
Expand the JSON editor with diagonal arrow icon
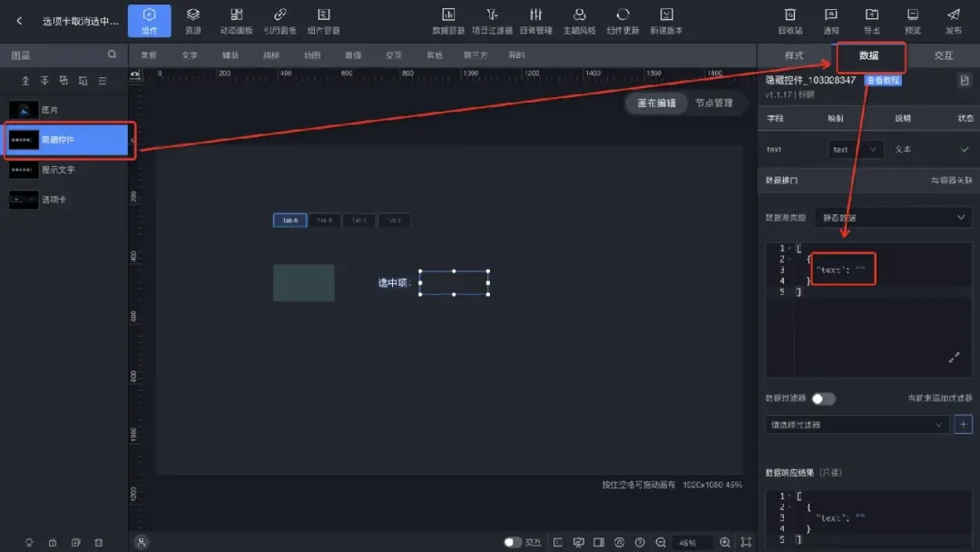tap(954, 358)
